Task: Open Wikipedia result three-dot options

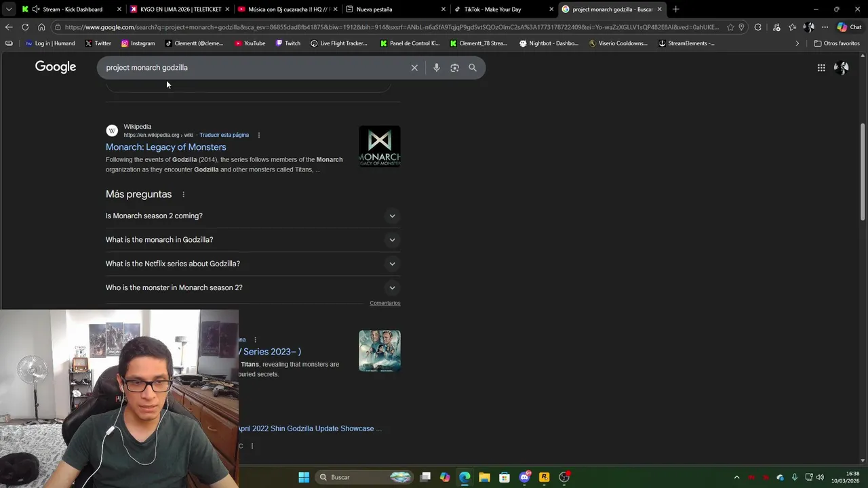Action: click(258, 135)
